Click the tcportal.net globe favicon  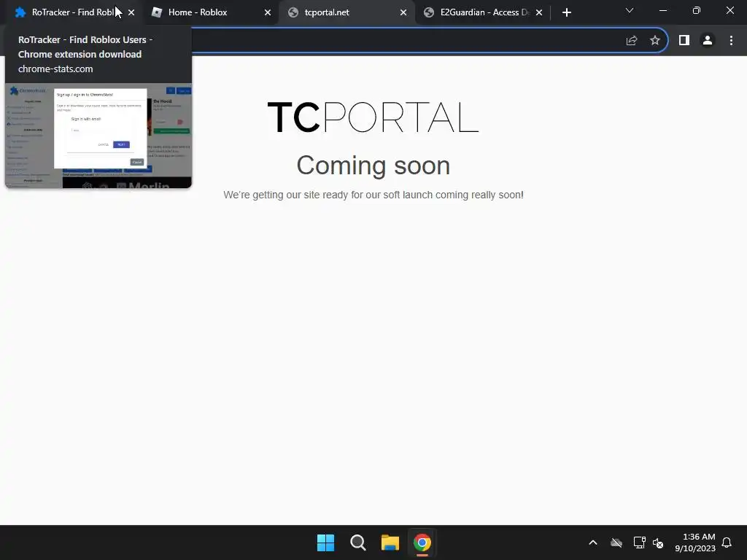(293, 12)
